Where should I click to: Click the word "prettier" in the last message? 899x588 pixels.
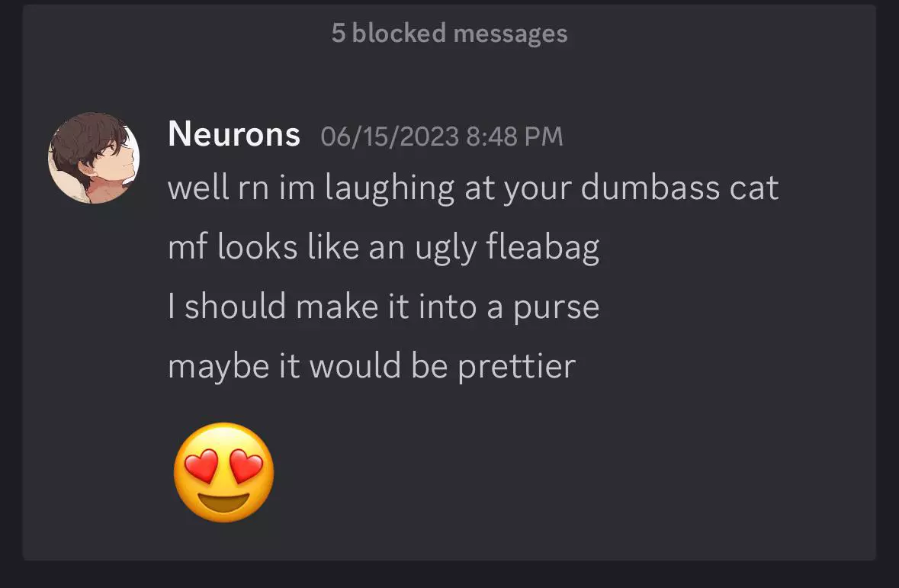pyautogui.click(x=516, y=367)
